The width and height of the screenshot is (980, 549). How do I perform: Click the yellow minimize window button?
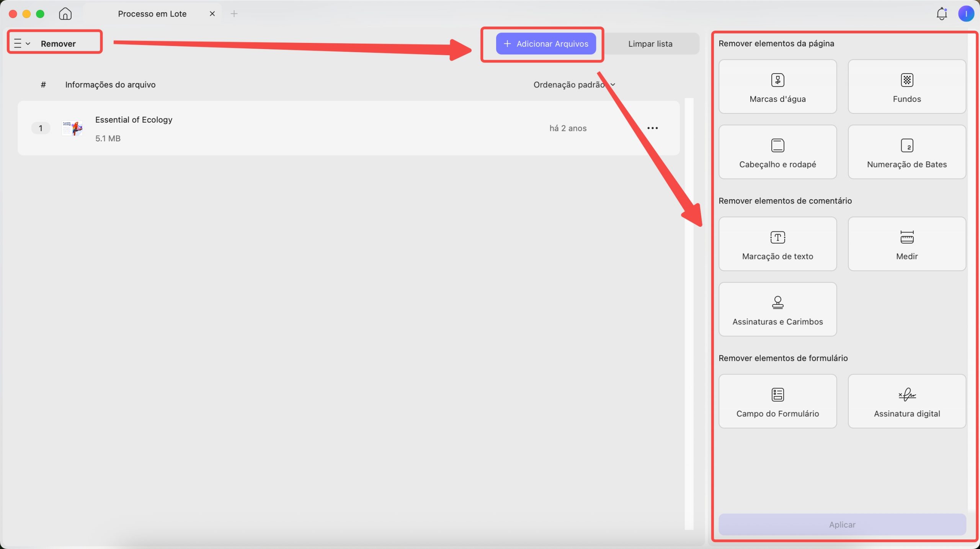(x=26, y=14)
